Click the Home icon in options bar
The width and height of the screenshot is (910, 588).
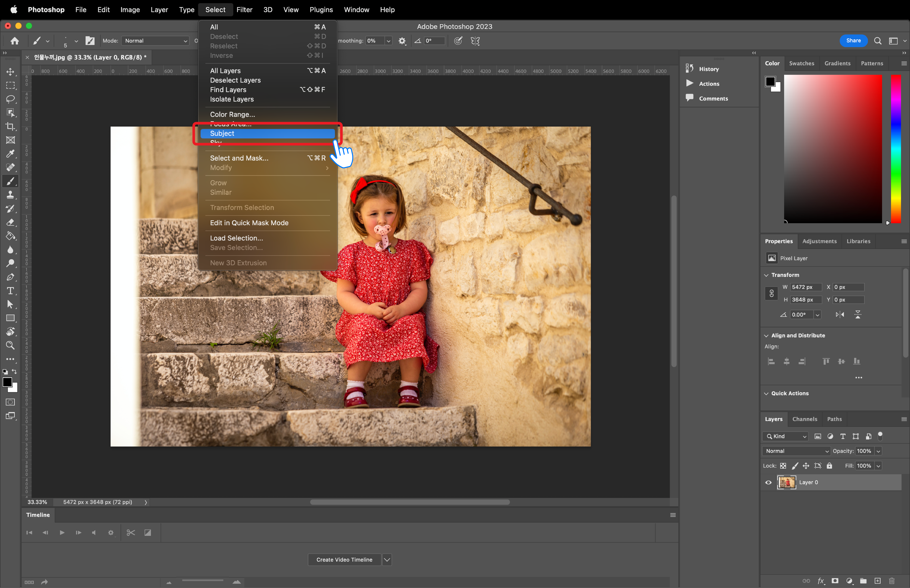tap(15, 41)
